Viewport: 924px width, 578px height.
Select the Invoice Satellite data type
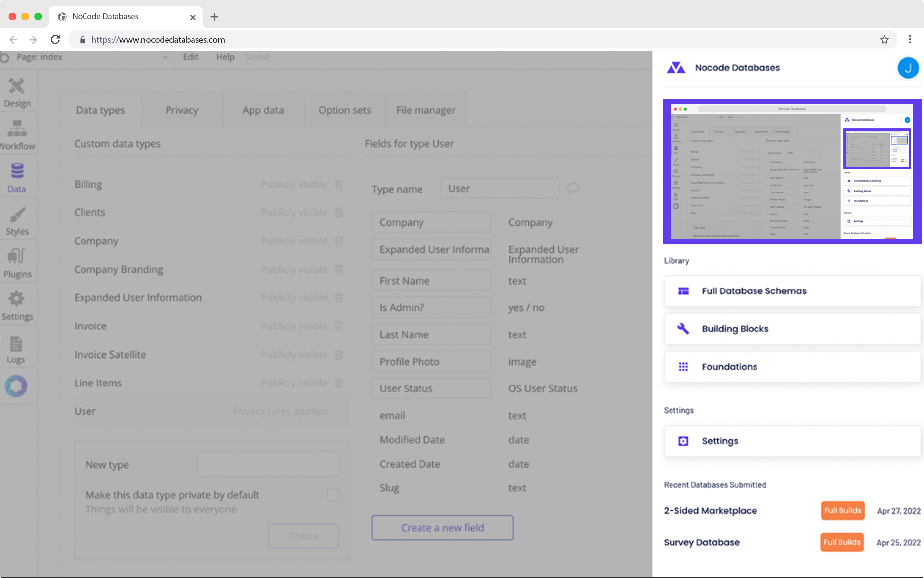pos(110,355)
